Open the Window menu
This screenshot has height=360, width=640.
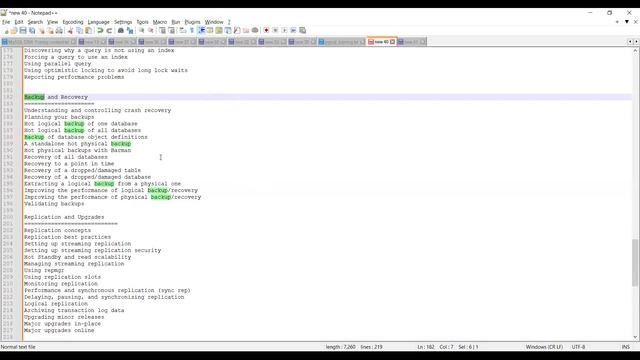(x=214, y=22)
